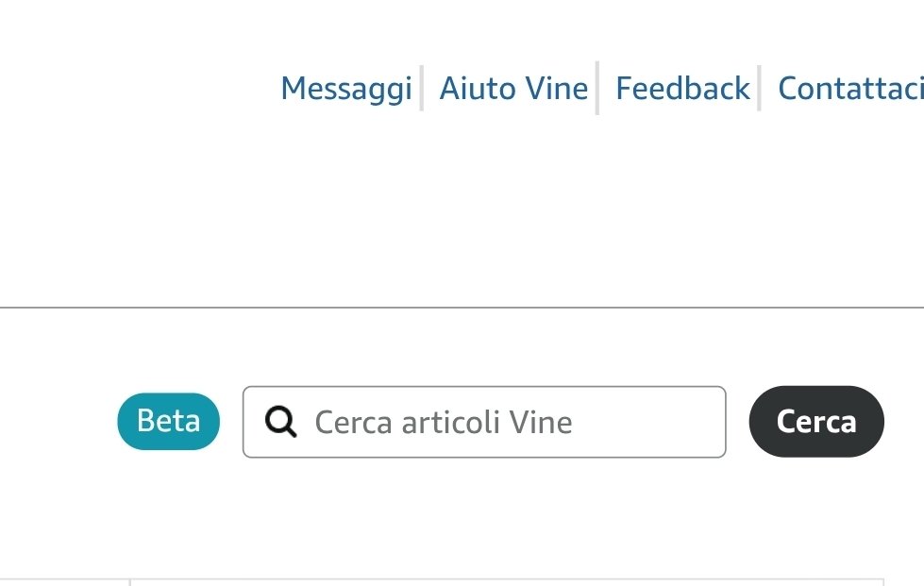The image size is (924, 586).
Task: Tap the search icon inside the text field
Action: click(x=281, y=422)
